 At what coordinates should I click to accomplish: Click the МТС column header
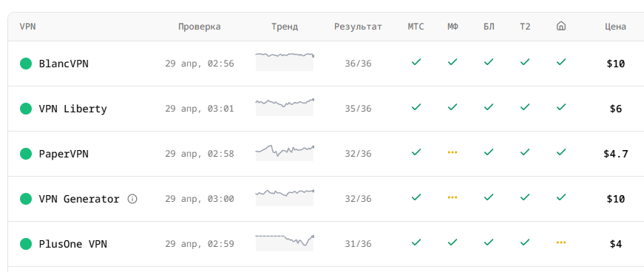(416, 27)
